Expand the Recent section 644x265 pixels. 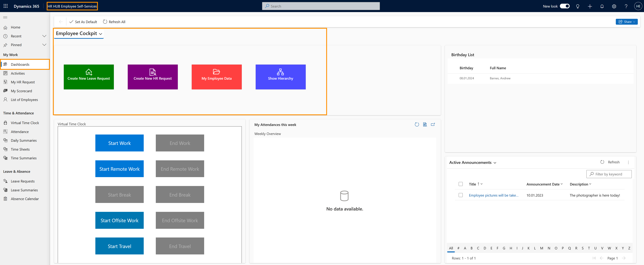tap(44, 36)
